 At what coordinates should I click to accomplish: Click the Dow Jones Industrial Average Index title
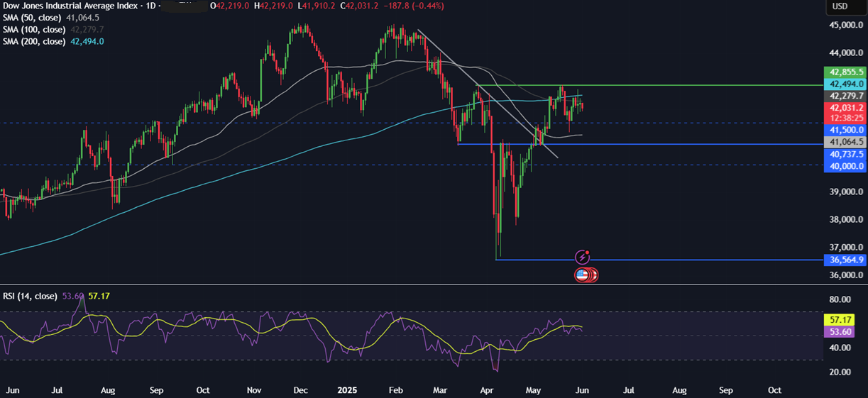coord(71,6)
